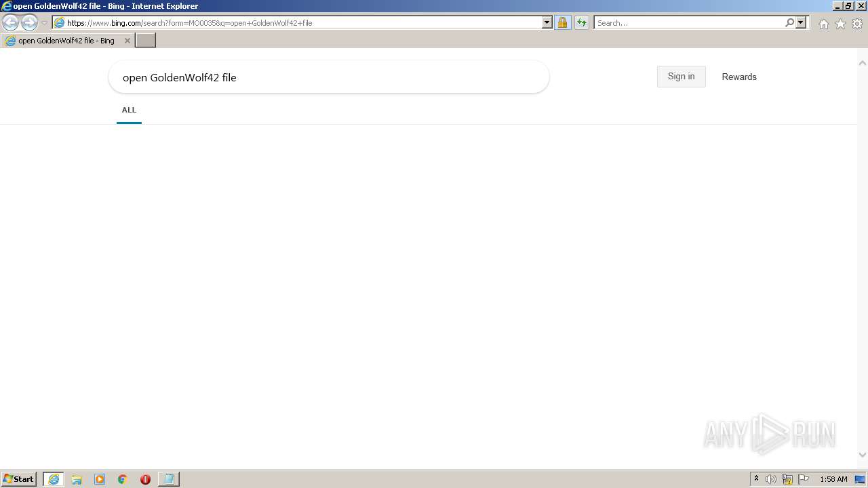Click the Sign in button

[x=681, y=77]
